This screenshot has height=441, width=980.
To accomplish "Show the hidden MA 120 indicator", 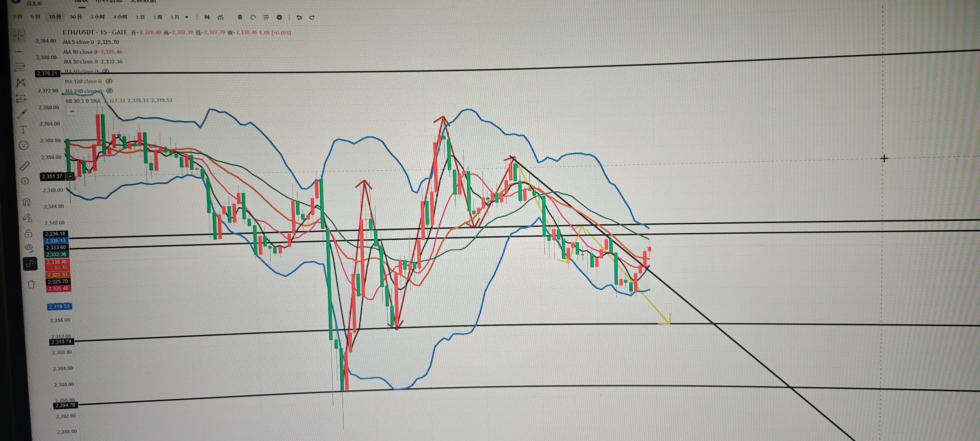I will (109, 81).
